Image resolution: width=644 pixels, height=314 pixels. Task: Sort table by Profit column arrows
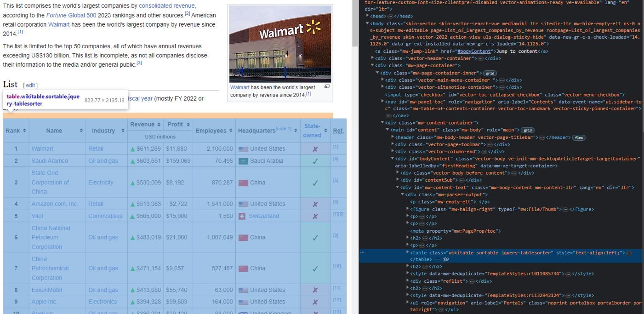[x=188, y=125]
